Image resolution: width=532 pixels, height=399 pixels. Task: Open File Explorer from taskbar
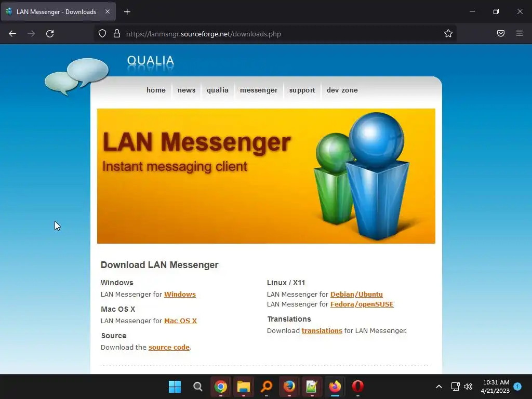click(244, 387)
